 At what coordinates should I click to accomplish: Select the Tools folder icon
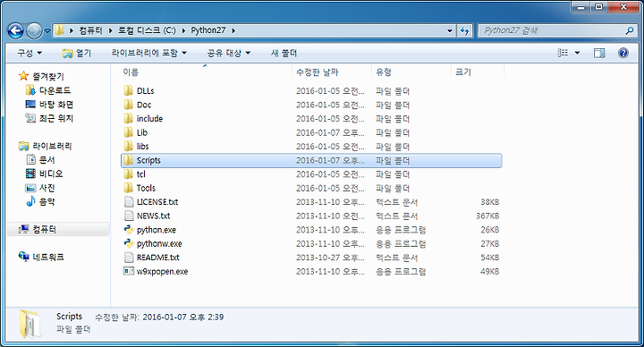pyautogui.click(x=129, y=188)
